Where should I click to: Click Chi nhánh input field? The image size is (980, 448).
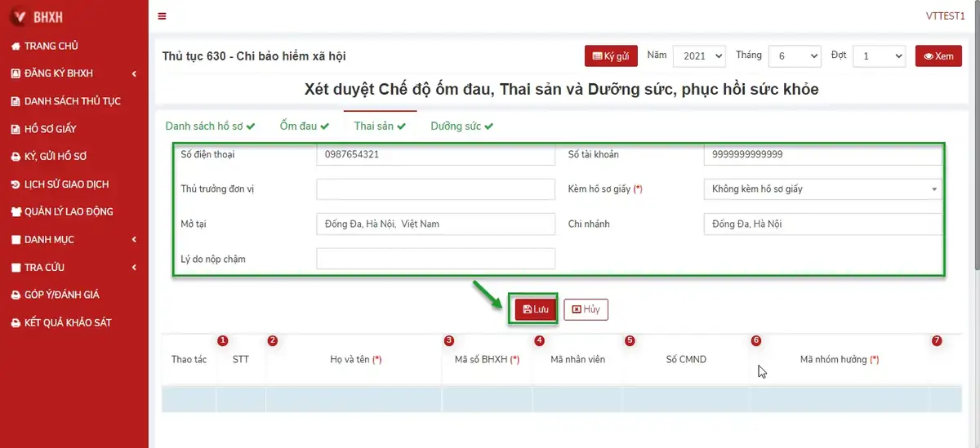tap(822, 224)
